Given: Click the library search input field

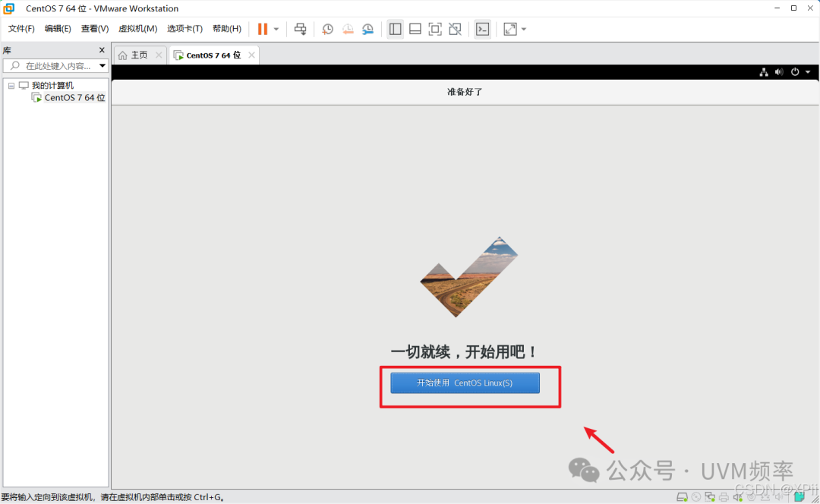Looking at the screenshot, I should (x=53, y=66).
